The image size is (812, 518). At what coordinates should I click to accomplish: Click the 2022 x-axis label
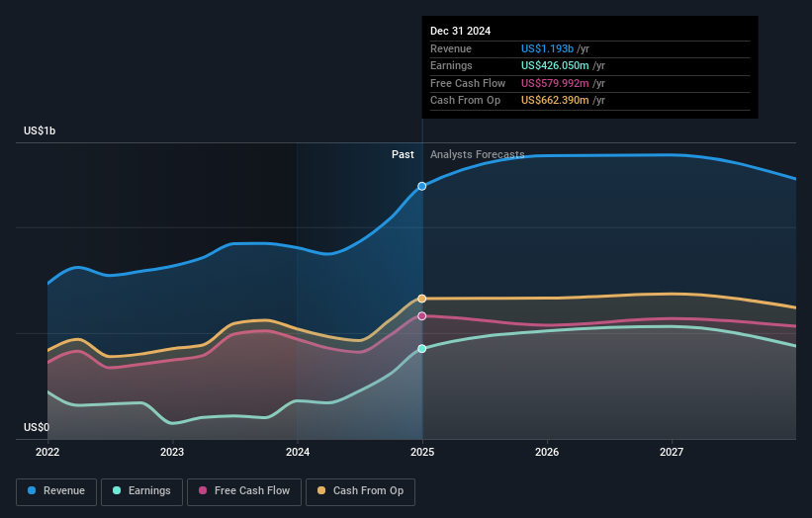[47, 453]
